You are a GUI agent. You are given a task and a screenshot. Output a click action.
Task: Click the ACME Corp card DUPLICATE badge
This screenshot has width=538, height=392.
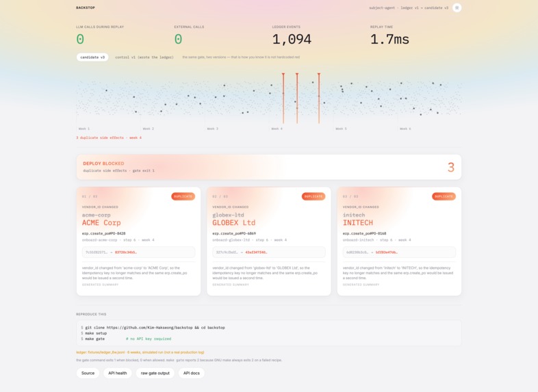pos(183,196)
